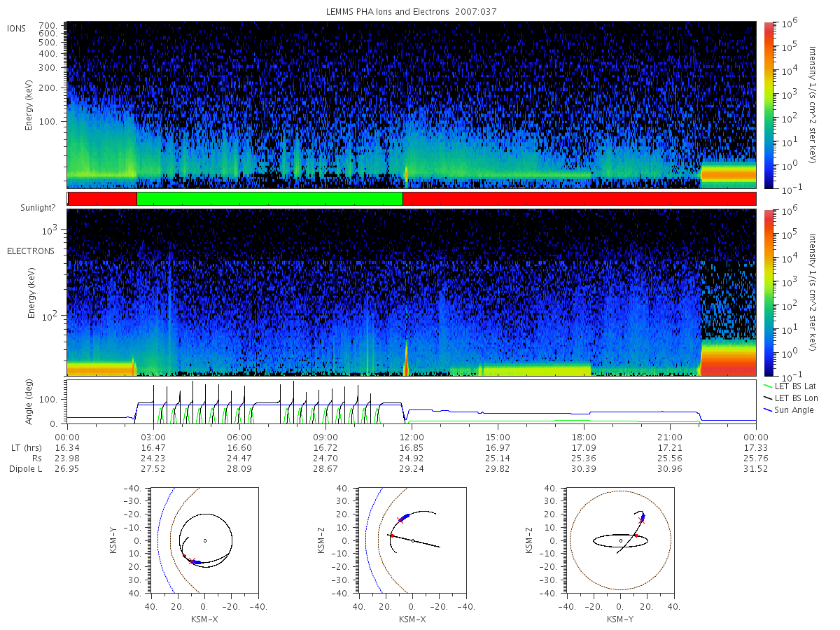This screenshot has height=630, width=840.
Task: Click the Dipole L value 31.52
Action: click(x=756, y=468)
